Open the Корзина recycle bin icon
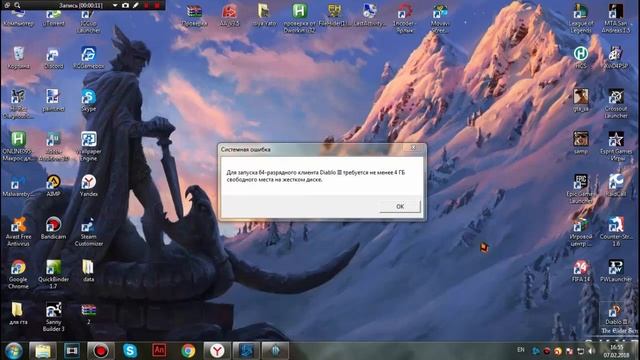640x360 pixels. 18,58
